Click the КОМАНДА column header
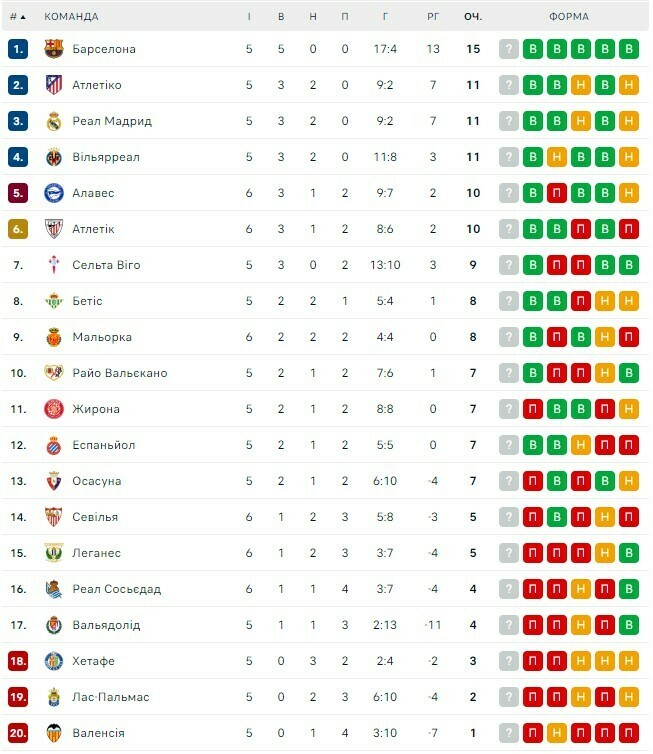The height and width of the screenshot is (754, 653). (71, 16)
